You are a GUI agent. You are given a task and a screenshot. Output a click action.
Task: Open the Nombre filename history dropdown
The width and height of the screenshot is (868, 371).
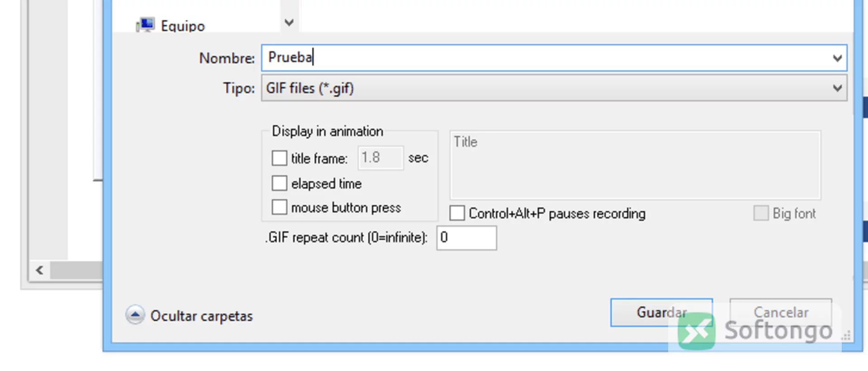click(x=837, y=58)
